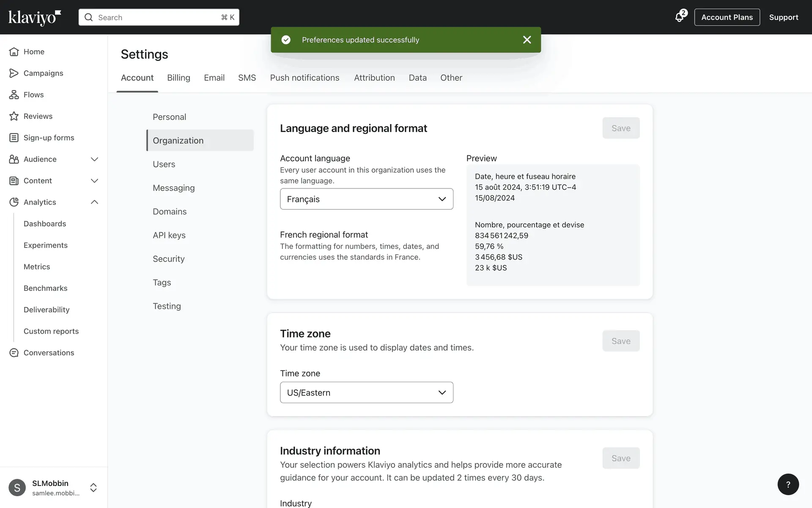Open the SLMobbin account switcher
Screen dimensions: 812x508
pyautogui.click(x=93, y=487)
